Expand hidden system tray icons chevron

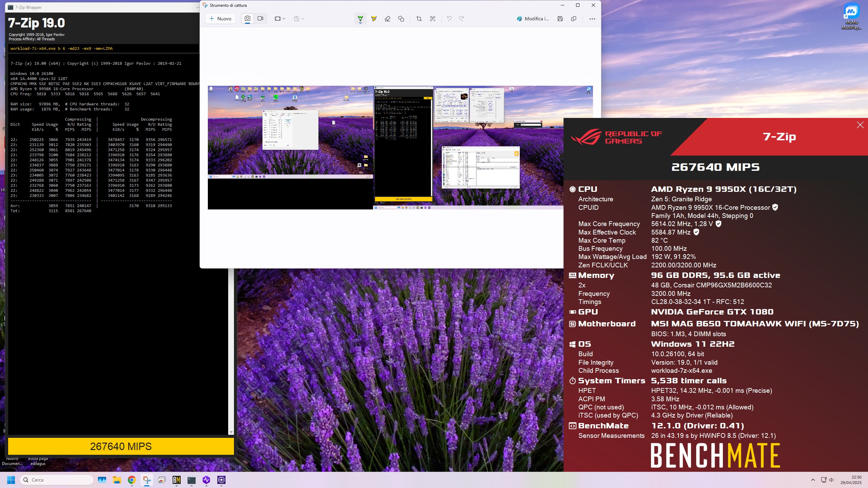click(813, 480)
